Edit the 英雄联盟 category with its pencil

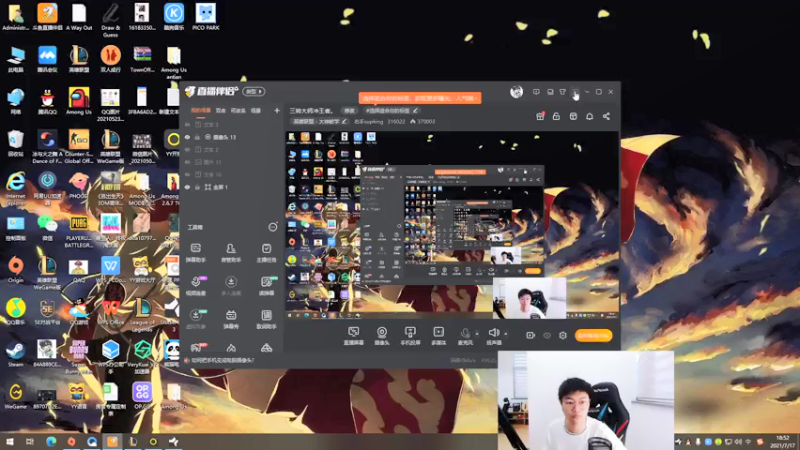pyautogui.click(x=344, y=121)
